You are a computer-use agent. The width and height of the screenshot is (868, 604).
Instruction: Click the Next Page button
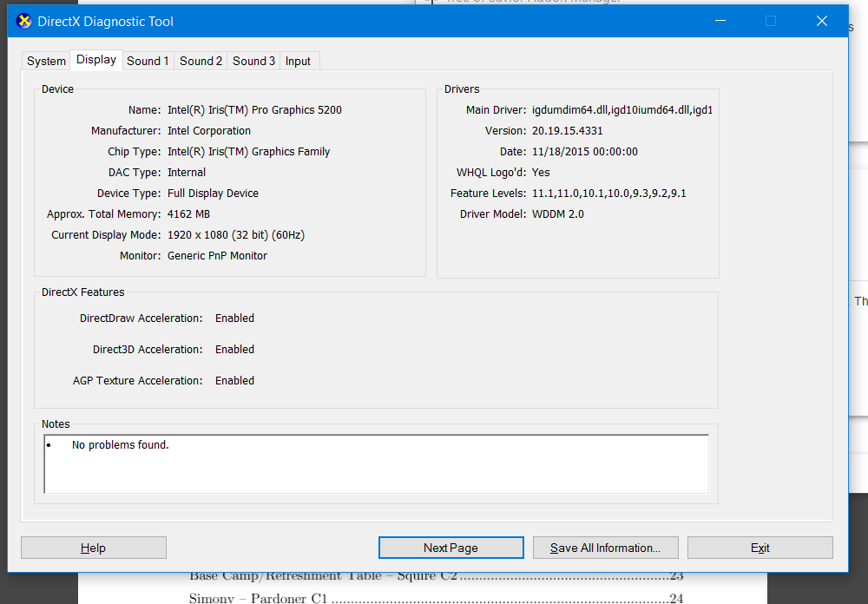tap(450, 548)
